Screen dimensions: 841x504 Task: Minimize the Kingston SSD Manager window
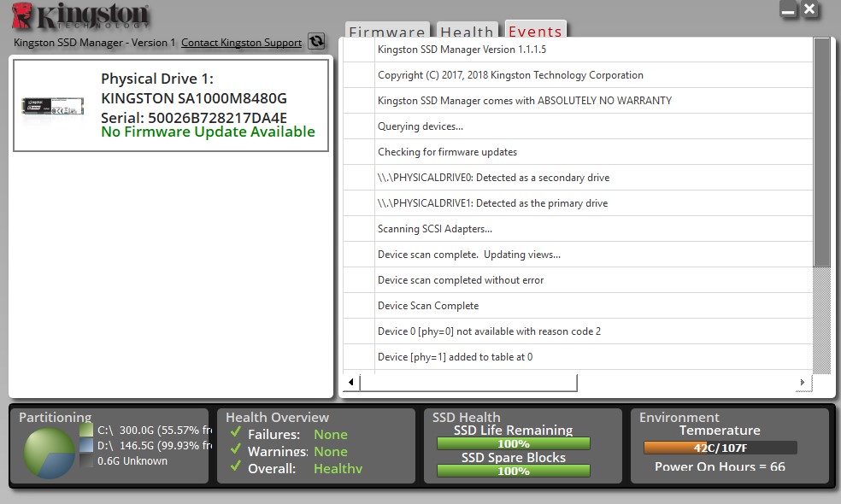click(x=788, y=9)
